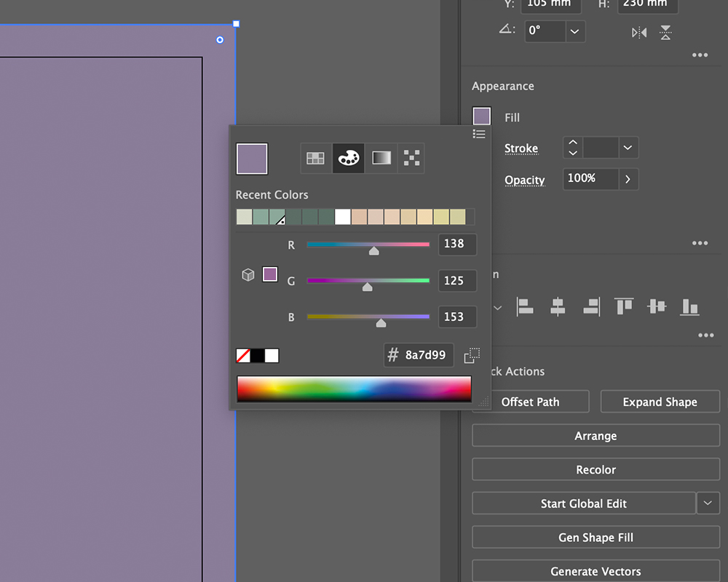The image size is (728, 582).
Task: Click the G green channel slider
Action: (x=368, y=280)
